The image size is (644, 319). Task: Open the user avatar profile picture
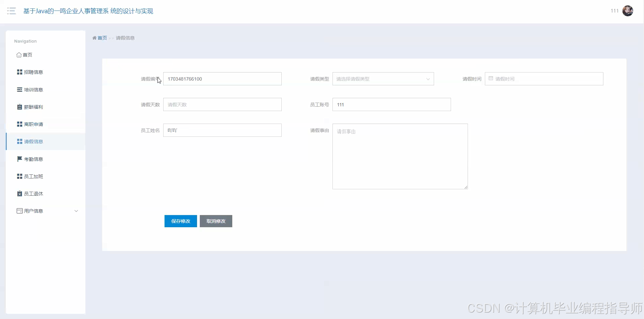pos(628,11)
